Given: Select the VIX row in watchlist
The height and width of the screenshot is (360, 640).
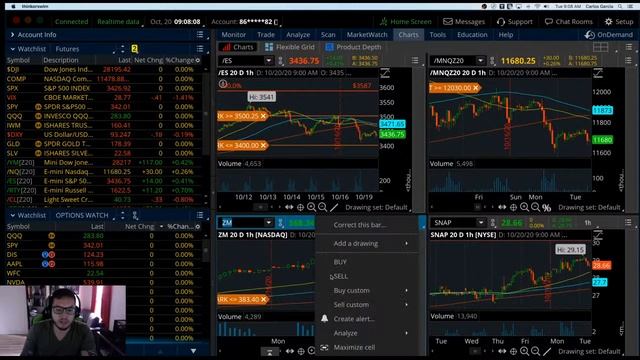Looking at the screenshot, I should pyautogui.click(x=104, y=98).
